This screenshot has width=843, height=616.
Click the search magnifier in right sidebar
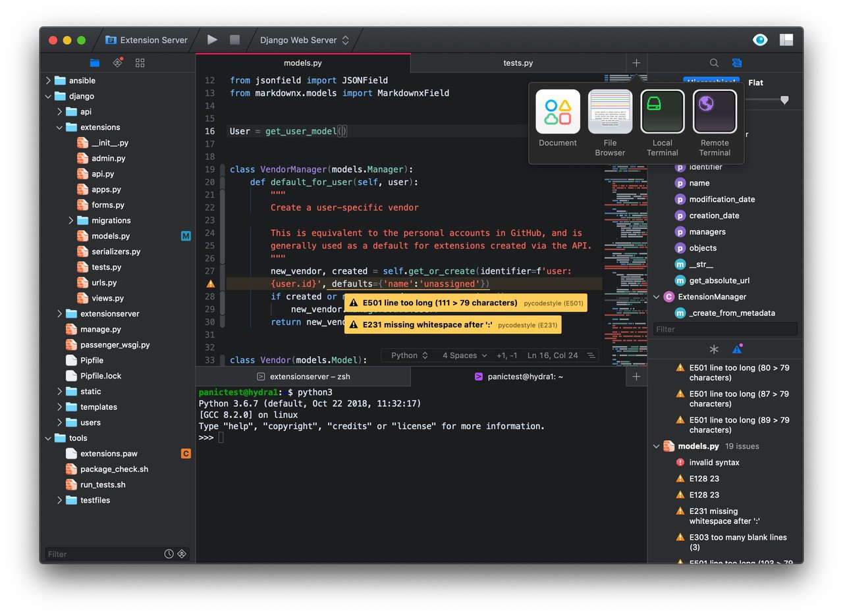pyautogui.click(x=714, y=63)
